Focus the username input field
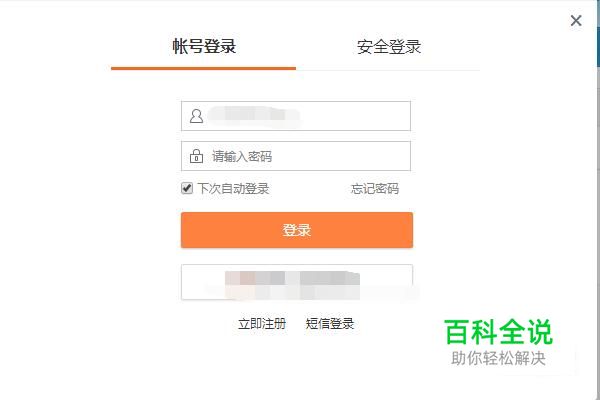 [296, 116]
